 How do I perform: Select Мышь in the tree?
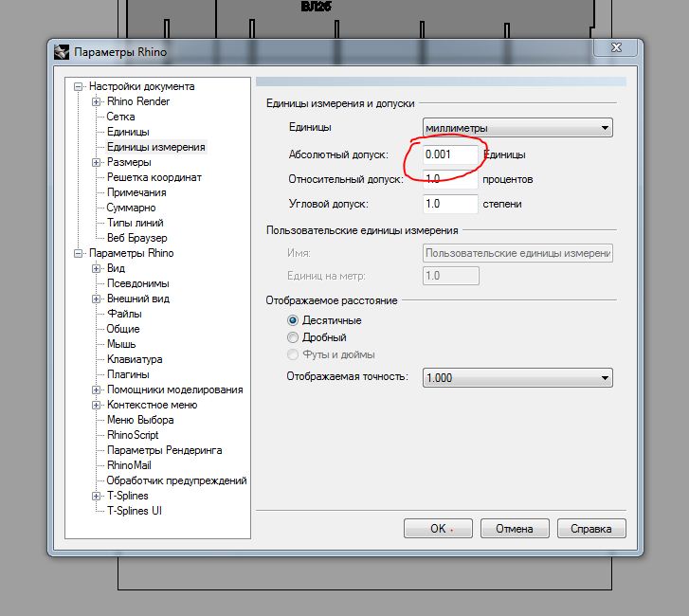point(121,344)
